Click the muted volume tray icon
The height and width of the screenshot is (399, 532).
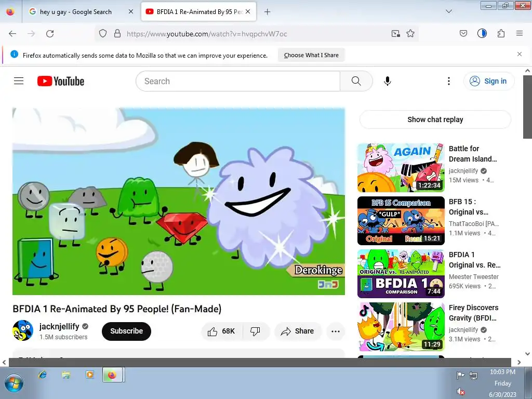point(461,391)
